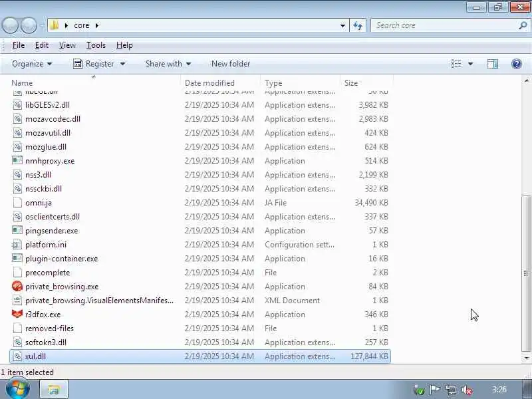Click the 127,844 KB size cell
Viewport: 532px width, 399px height.
click(369, 356)
